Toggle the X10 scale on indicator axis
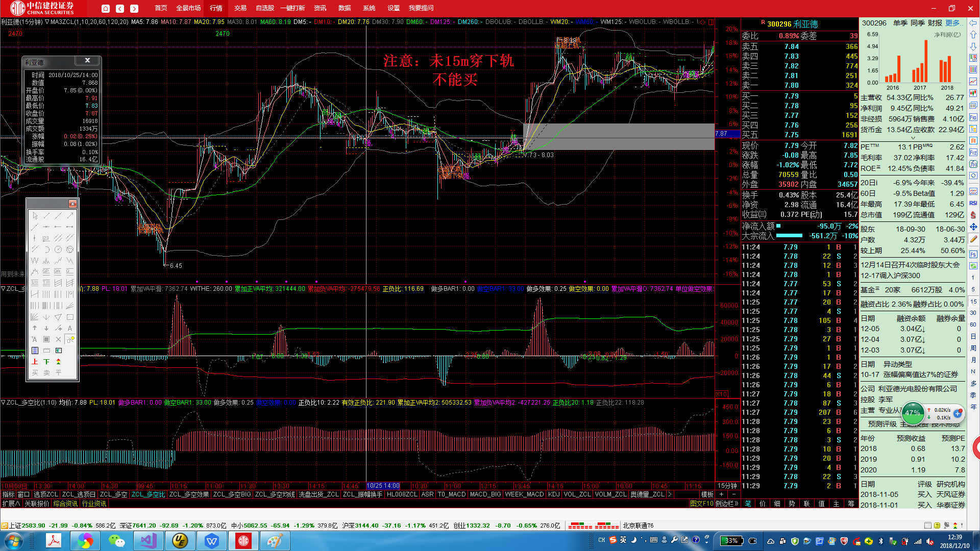This screenshot has height=551, width=980. point(722,394)
